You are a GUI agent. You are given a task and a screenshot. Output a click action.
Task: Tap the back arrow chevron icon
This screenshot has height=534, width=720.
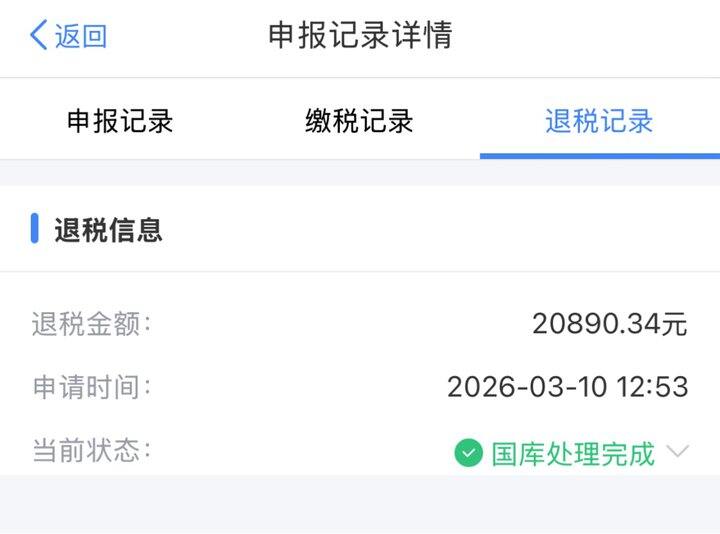click(39, 36)
